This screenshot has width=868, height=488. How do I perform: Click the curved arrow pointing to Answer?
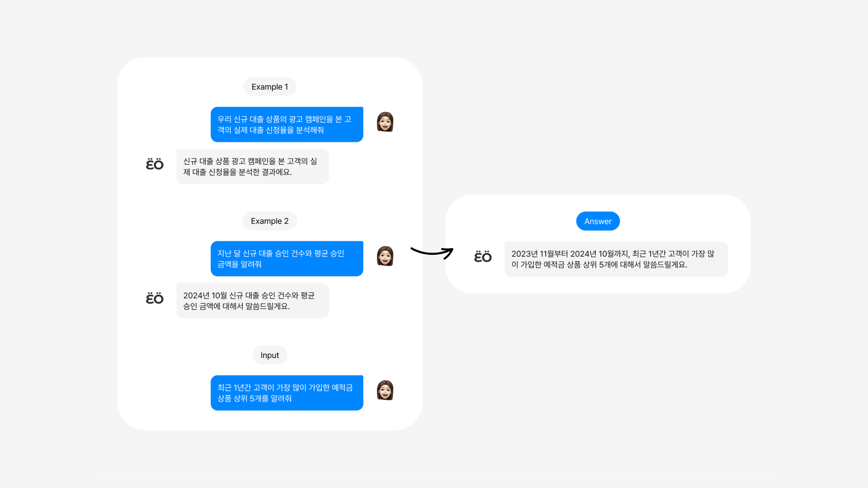[432, 252]
